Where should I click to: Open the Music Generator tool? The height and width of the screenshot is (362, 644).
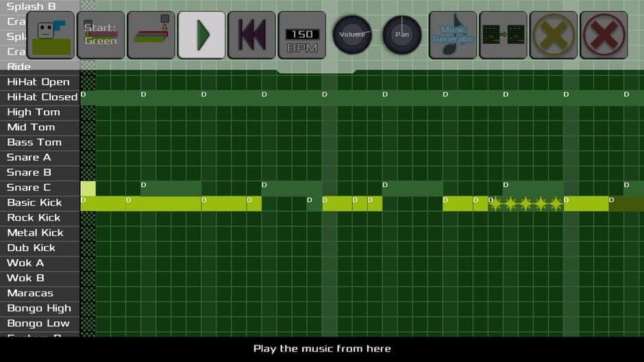(453, 35)
